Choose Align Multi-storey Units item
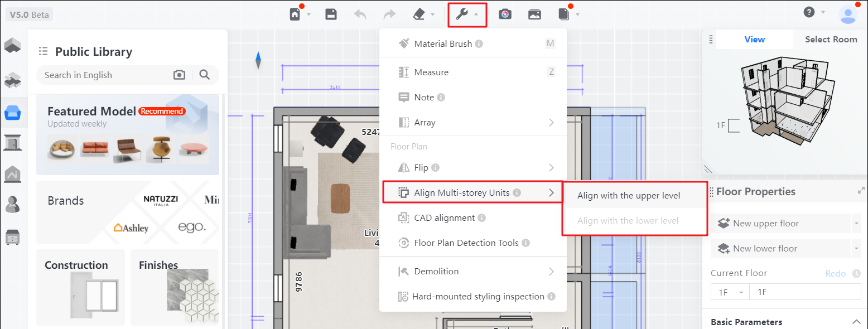Image resolution: width=868 pixels, height=329 pixels. tap(473, 193)
